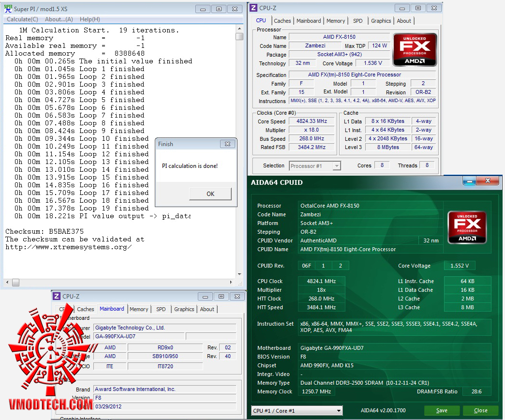Click Core Voltage 1.552 V in AIDA64

click(459, 265)
